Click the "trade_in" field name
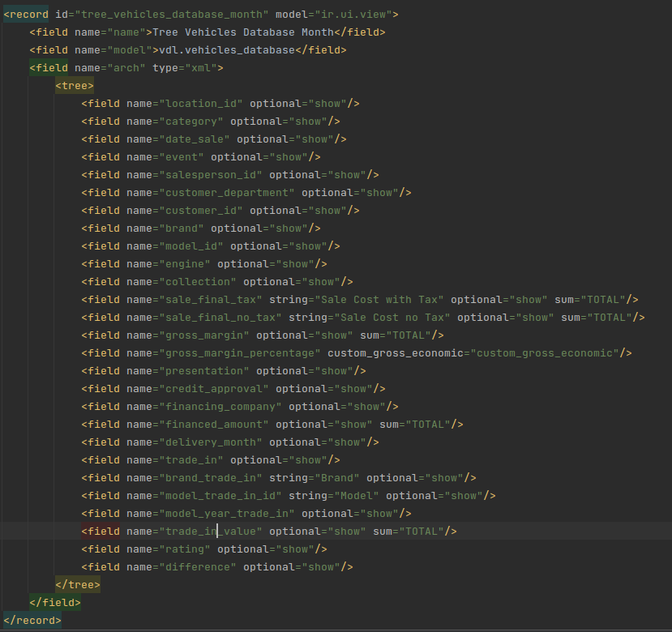This screenshot has height=632, width=672. (x=191, y=460)
